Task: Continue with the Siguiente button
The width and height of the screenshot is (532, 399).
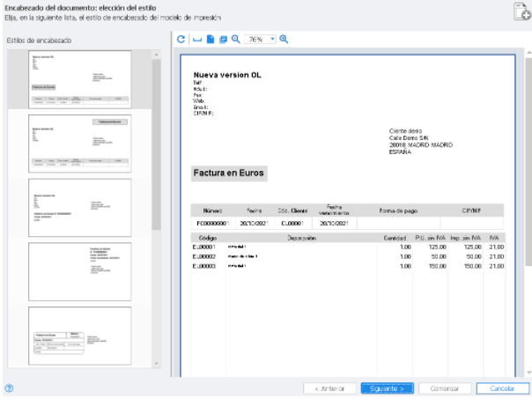Action: [x=388, y=388]
